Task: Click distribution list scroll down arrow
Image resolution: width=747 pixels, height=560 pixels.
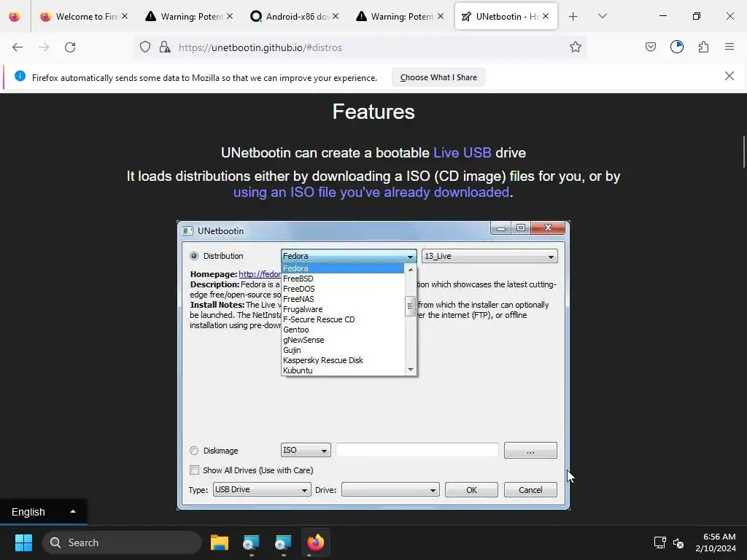Action: (410, 370)
